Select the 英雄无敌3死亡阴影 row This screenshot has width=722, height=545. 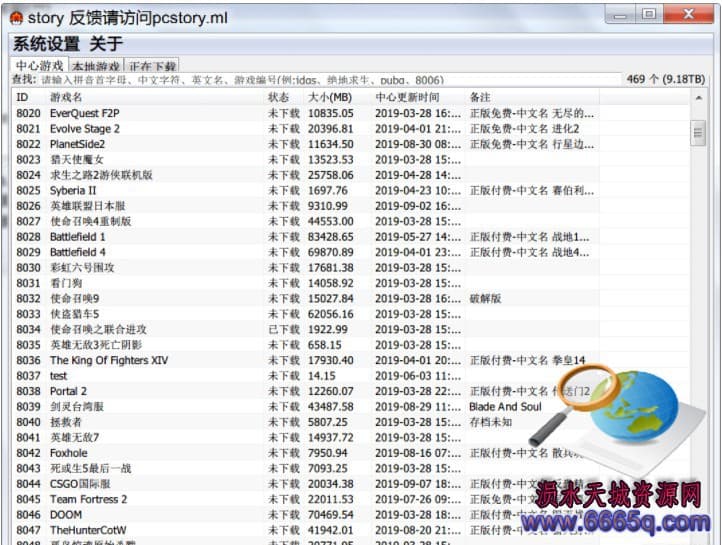click(352, 345)
